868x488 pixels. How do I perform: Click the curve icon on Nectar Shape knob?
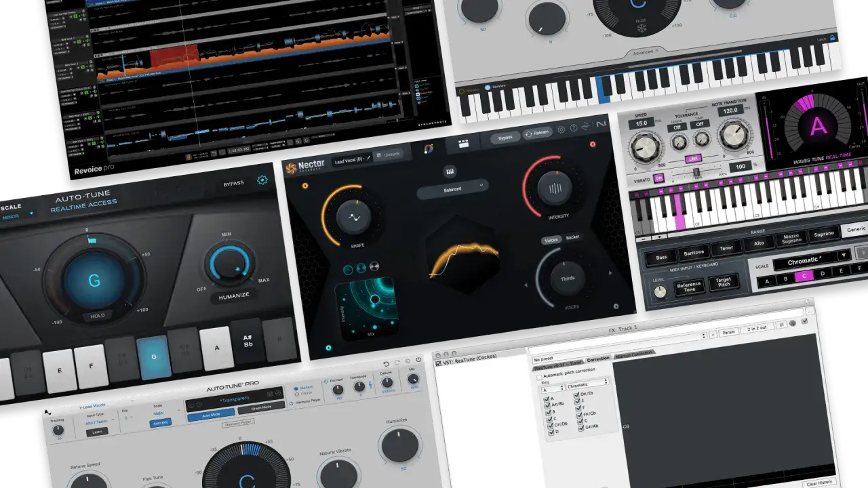(x=354, y=218)
